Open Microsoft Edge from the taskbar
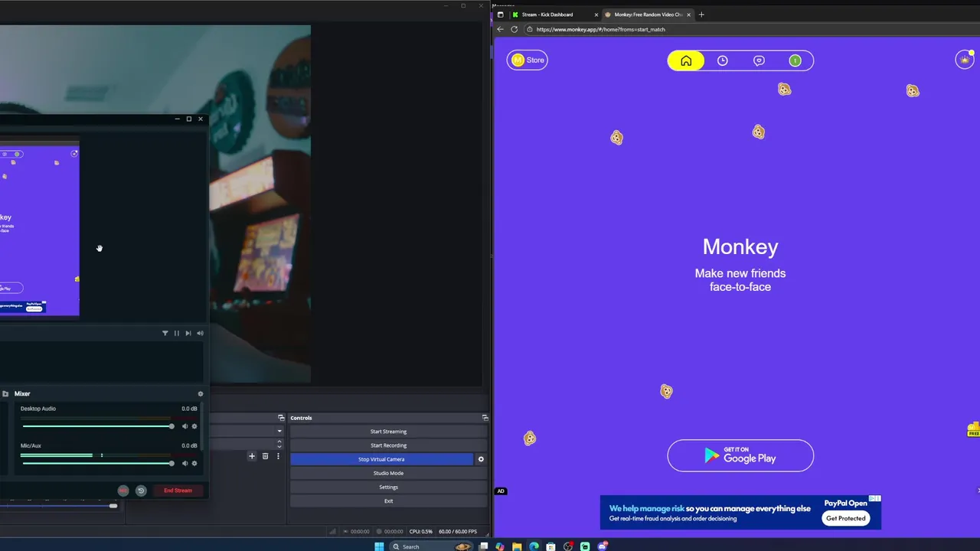 [534, 546]
